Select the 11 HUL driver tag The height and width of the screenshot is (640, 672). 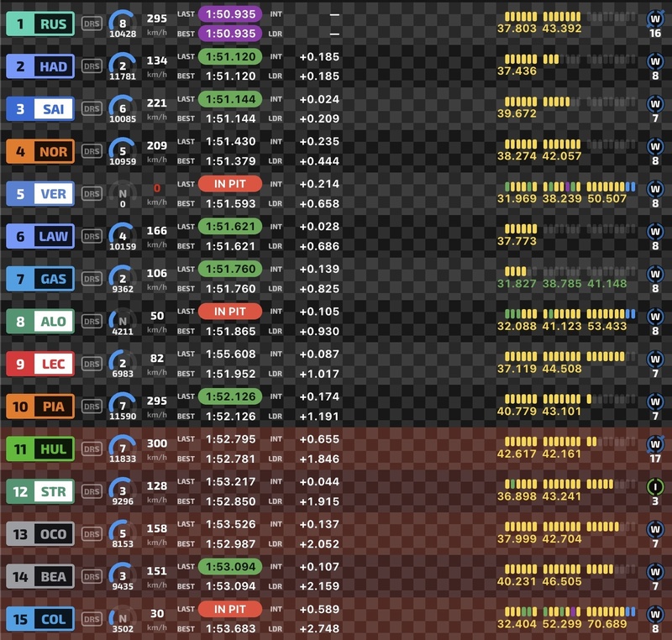[40, 449]
